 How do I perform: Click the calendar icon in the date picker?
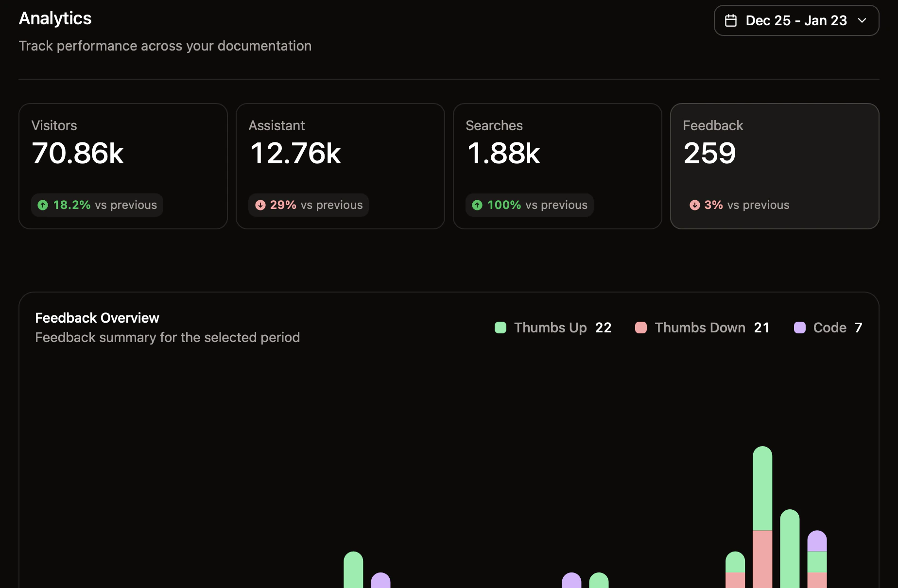coord(732,20)
